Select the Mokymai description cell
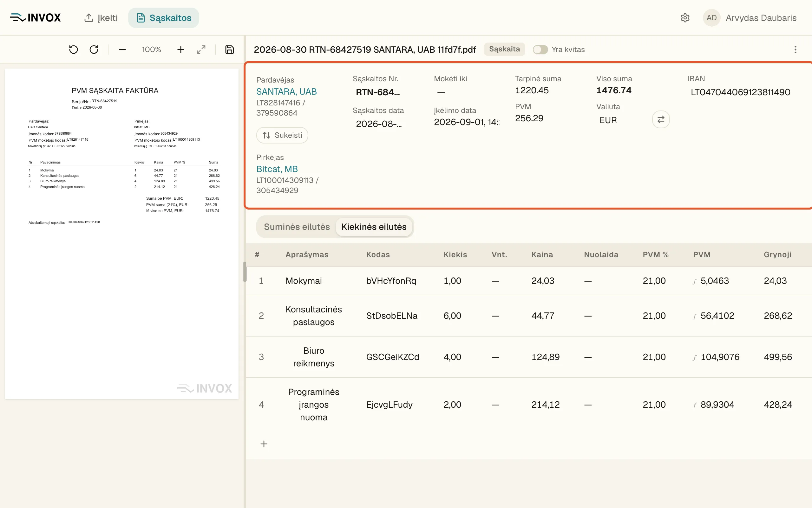The image size is (812, 508). point(304,281)
